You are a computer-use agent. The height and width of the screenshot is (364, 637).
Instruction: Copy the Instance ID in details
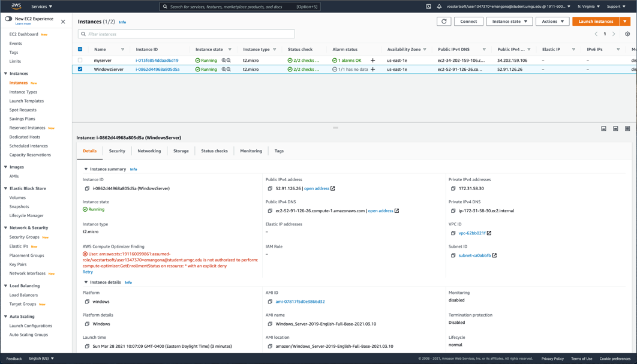point(87,188)
